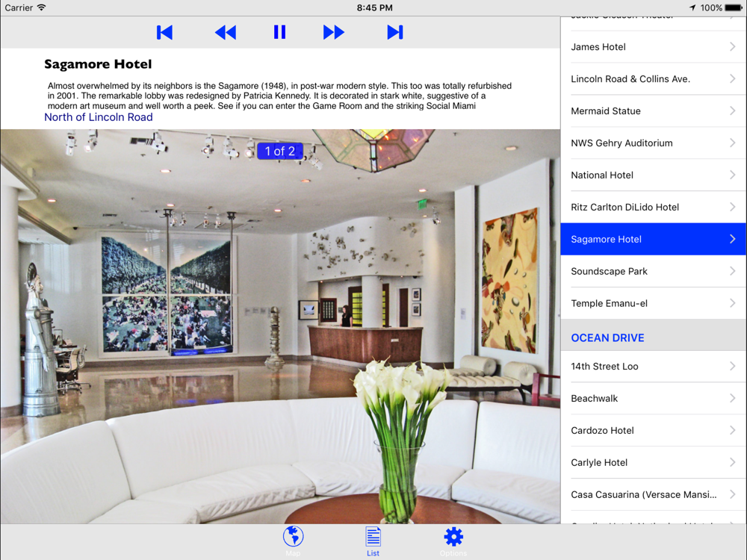Viewport: 747px width, 560px height.
Task: Open the NWS Gehry Auditorium chevron
Action: pyautogui.click(x=732, y=143)
